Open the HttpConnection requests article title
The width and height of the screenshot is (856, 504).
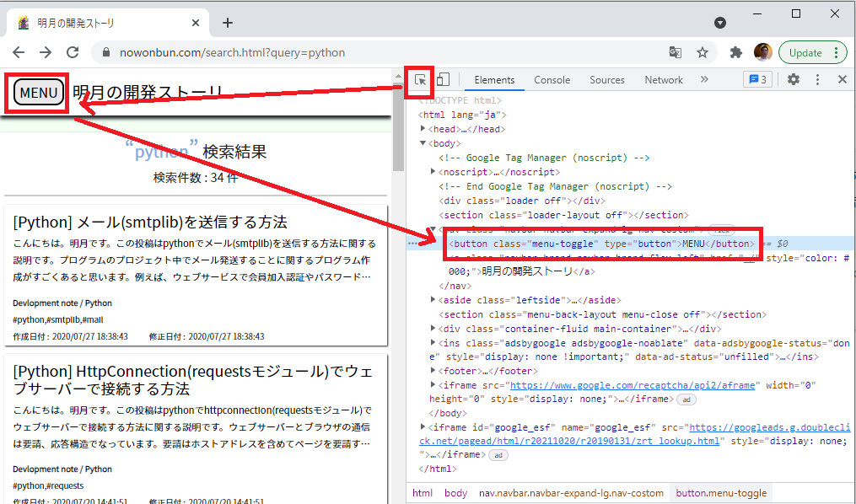point(193,380)
